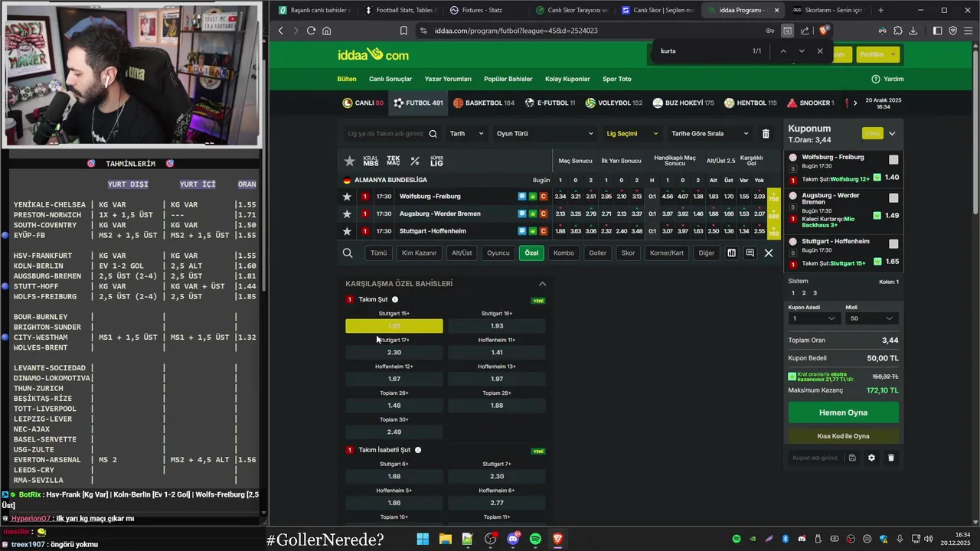Delete coupon with trash icon
980x551 pixels.
click(890, 458)
